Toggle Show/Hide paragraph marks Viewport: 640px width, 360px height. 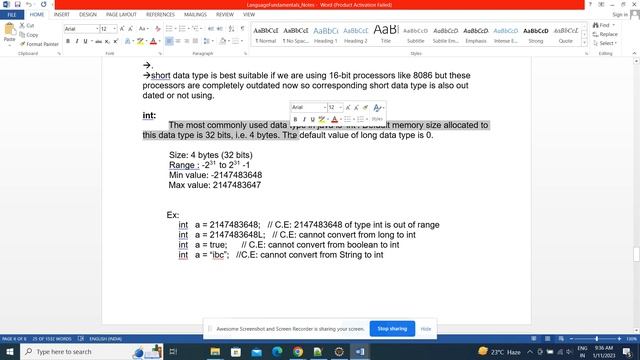click(x=242, y=29)
